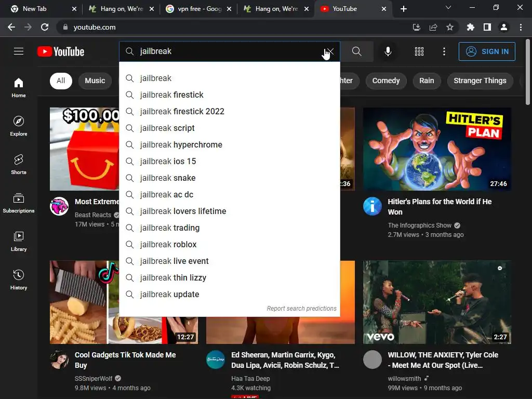The height and width of the screenshot is (399, 532).
Task: Open Ed Sheeran, Martin Garrix mix title
Action: (x=285, y=360)
